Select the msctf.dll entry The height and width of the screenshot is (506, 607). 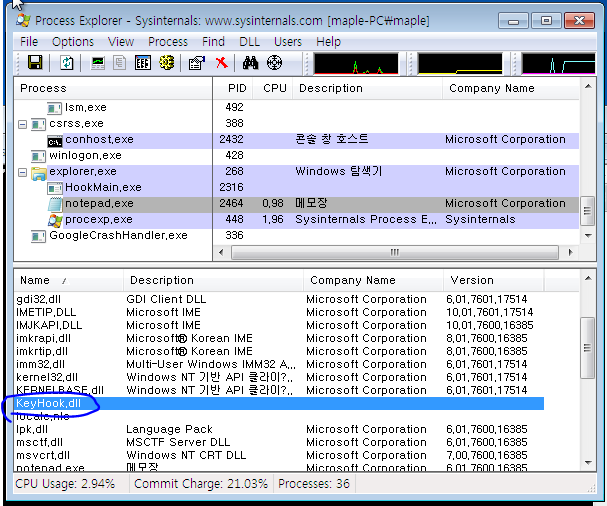(279, 443)
